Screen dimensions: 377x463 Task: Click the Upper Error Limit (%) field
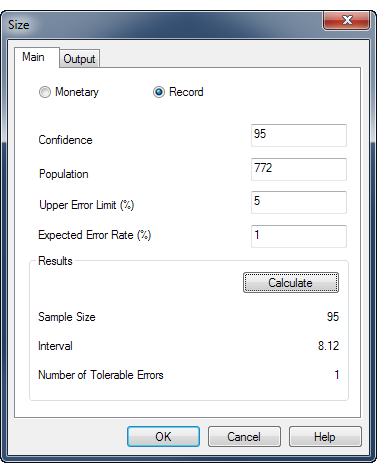[x=299, y=202]
